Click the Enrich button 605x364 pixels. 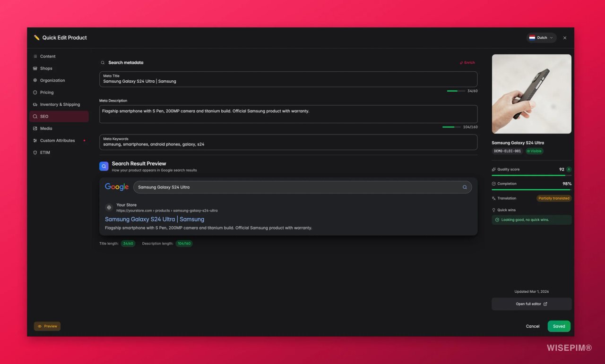(x=467, y=62)
